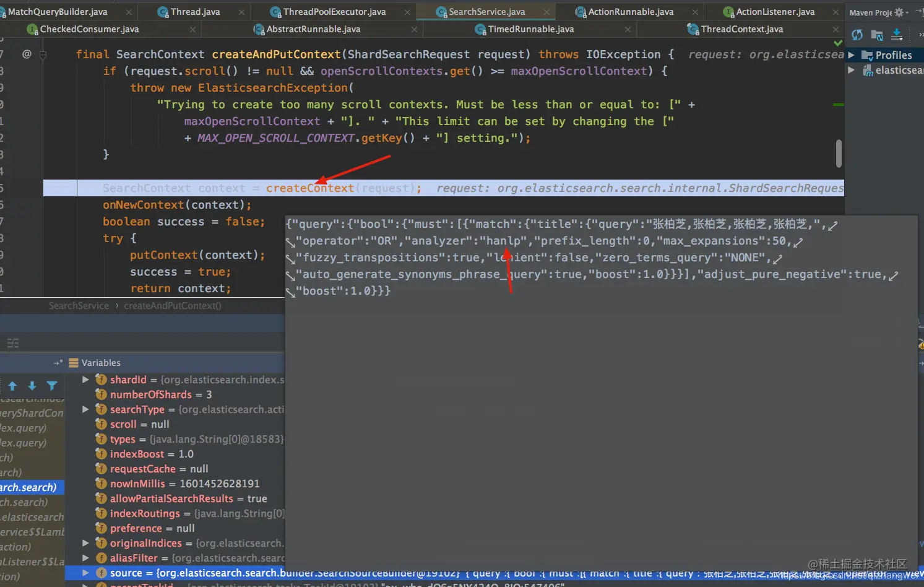Open the AbstractRunnable.java tab
Image resolution: width=924 pixels, height=587 pixels.
tap(313, 29)
